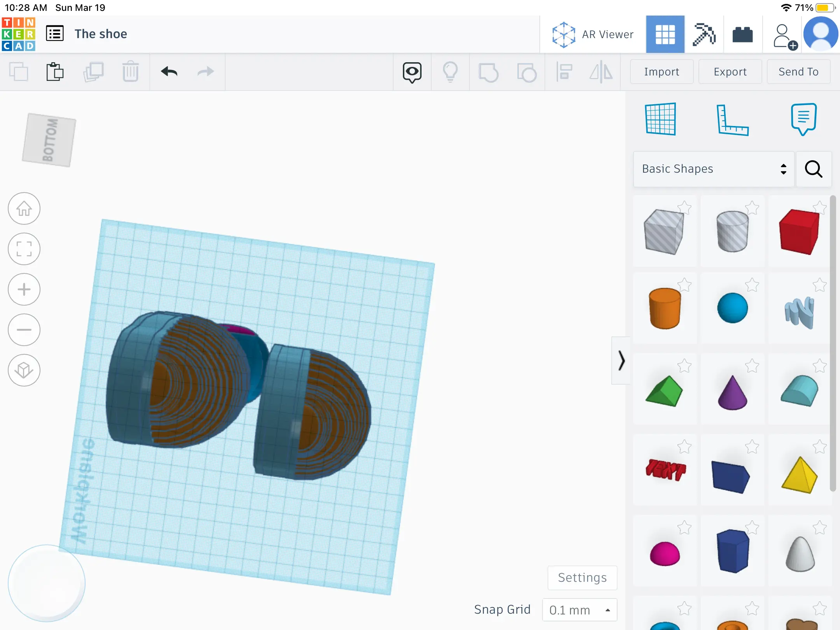Open the Tinkercad logo dashboard
Image resolution: width=840 pixels, height=630 pixels.
(19, 34)
